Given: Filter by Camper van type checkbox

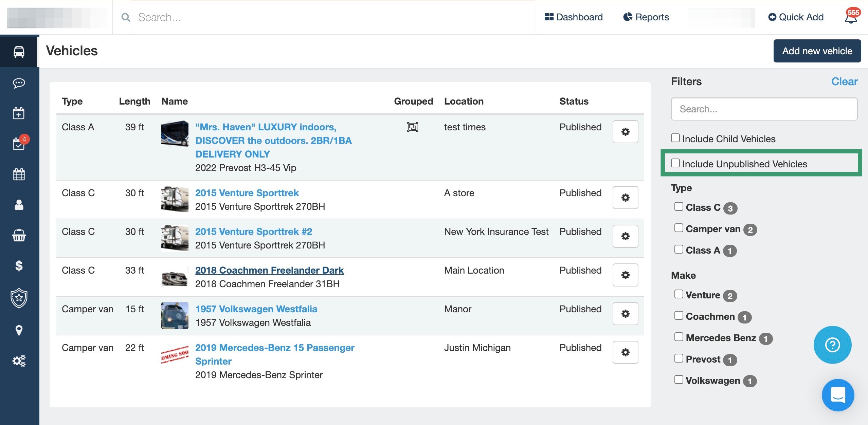Looking at the screenshot, I should pyautogui.click(x=679, y=228).
